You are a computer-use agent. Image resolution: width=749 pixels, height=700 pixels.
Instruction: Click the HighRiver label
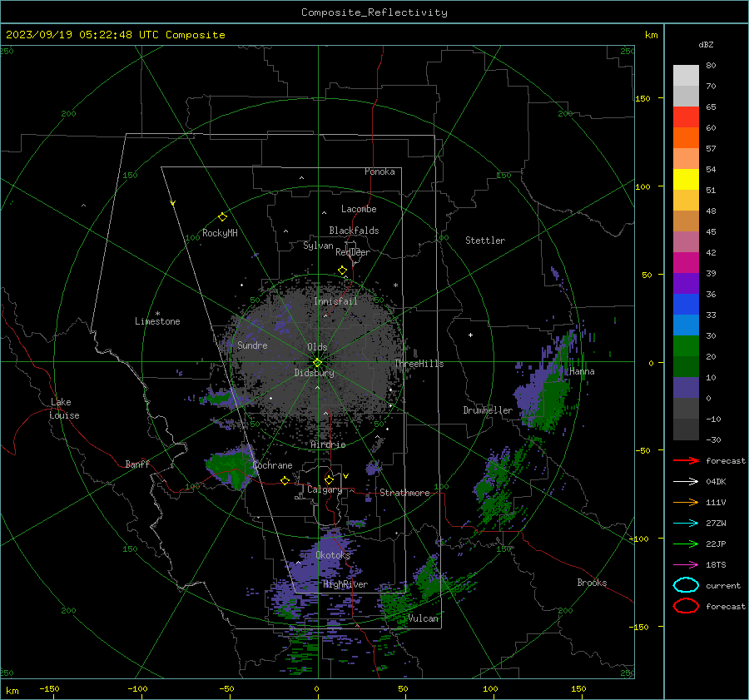[x=345, y=584]
